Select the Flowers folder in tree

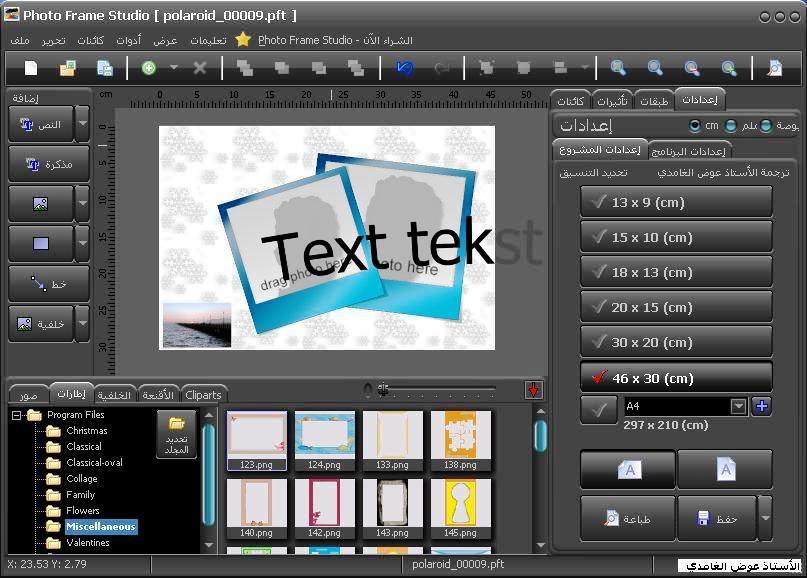(82, 510)
